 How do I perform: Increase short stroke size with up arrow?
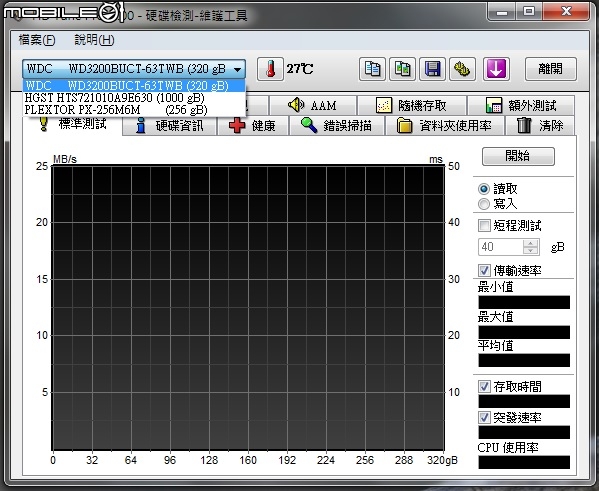coord(530,243)
